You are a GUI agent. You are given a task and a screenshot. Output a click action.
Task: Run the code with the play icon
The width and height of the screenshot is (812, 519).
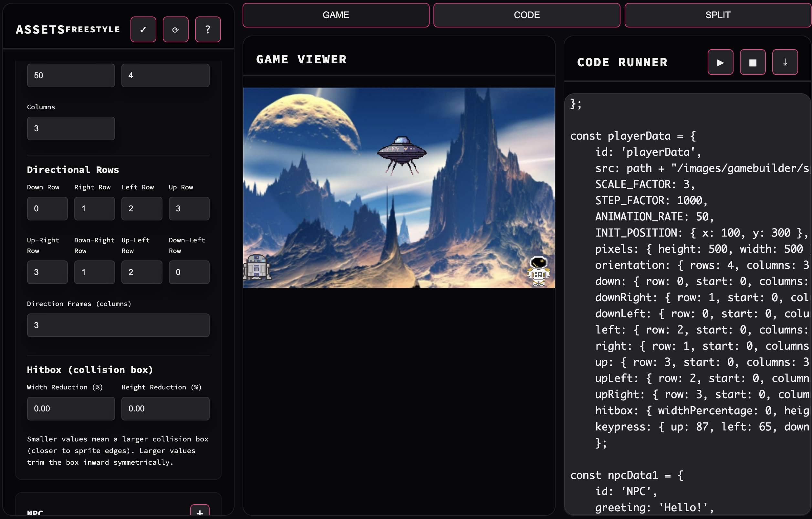click(720, 62)
